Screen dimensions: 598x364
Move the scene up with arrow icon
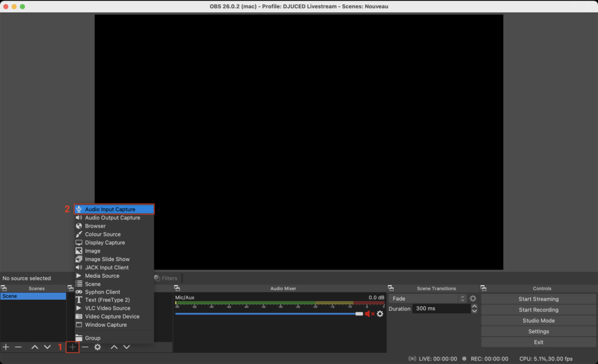point(34,347)
